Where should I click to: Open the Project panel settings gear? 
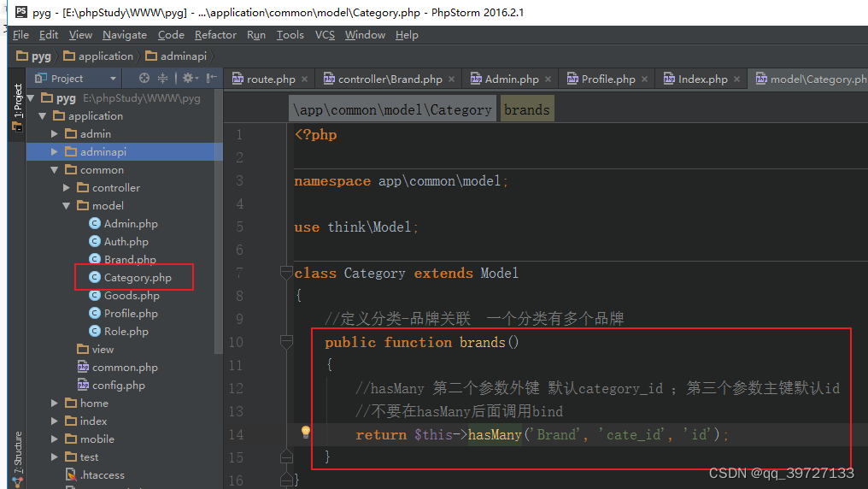click(x=190, y=78)
